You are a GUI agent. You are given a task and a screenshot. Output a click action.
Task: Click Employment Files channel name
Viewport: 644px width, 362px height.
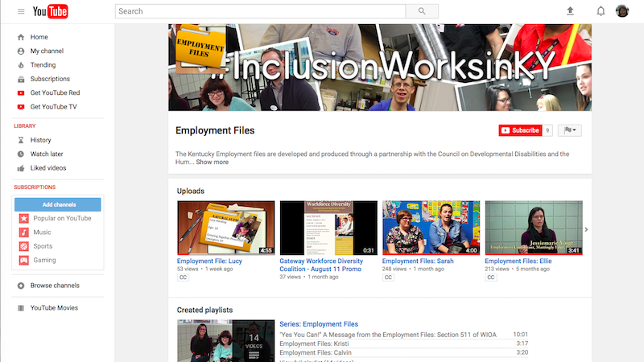click(x=215, y=130)
